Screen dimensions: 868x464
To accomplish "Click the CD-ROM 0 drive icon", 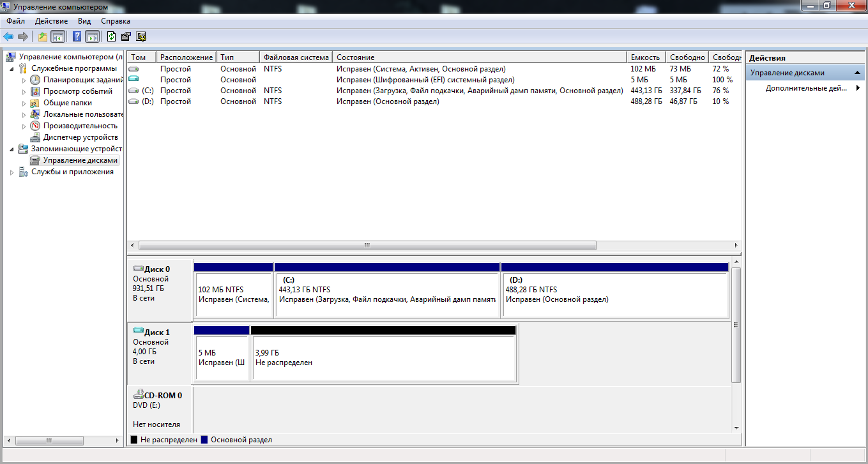I will 138,396.
